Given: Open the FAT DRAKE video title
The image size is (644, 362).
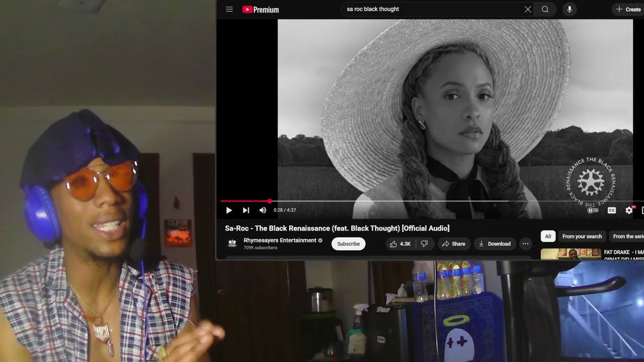Looking at the screenshot, I should pos(624,255).
